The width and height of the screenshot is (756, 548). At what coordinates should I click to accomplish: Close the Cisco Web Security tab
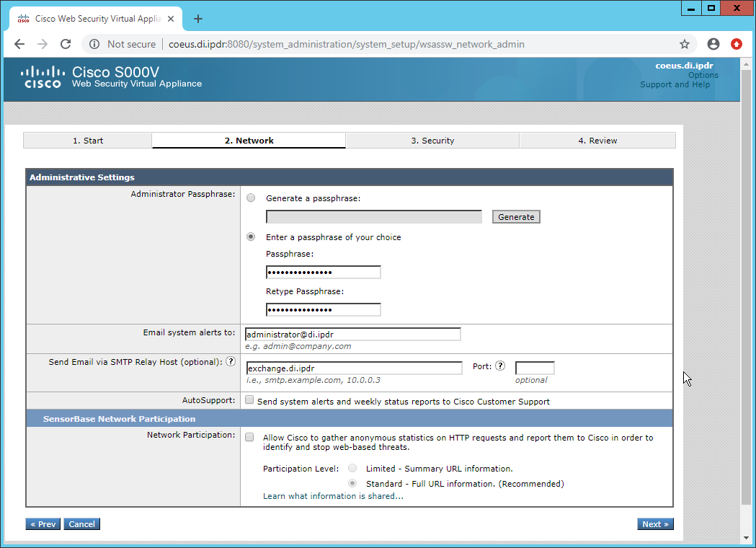point(171,19)
